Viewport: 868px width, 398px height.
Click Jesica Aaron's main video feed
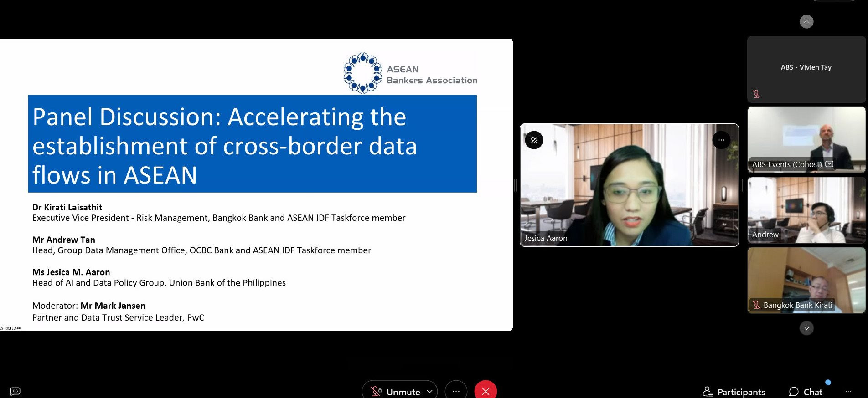pos(629,185)
